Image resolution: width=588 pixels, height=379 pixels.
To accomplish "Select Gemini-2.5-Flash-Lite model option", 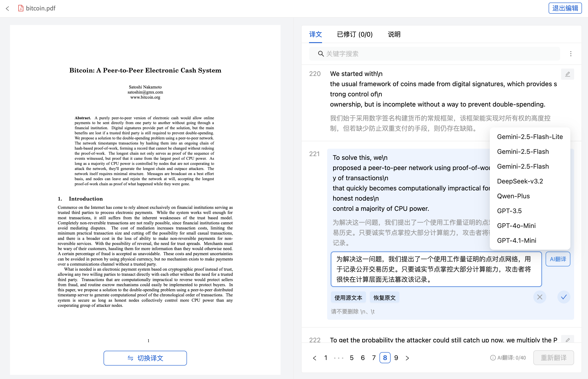I will (x=530, y=137).
